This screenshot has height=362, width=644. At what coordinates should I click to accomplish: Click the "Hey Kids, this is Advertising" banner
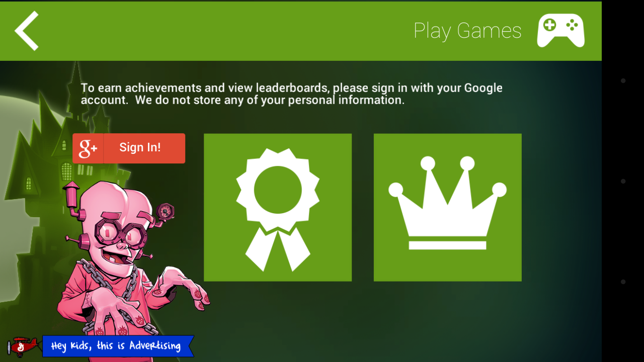tap(118, 346)
